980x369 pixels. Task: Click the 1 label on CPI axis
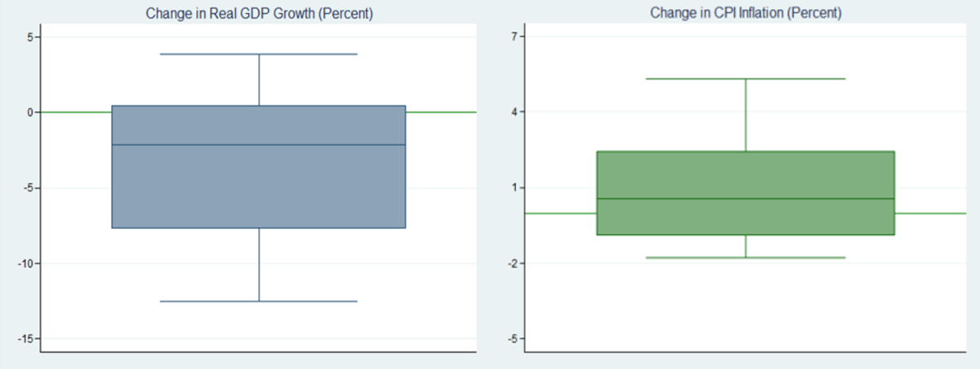(x=513, y=188)
